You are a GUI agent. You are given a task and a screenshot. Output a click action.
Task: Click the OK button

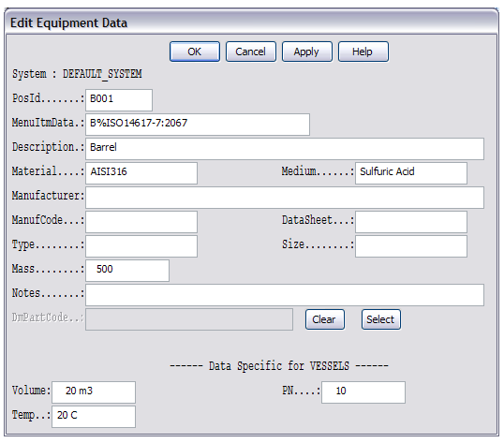click(195, 52)
